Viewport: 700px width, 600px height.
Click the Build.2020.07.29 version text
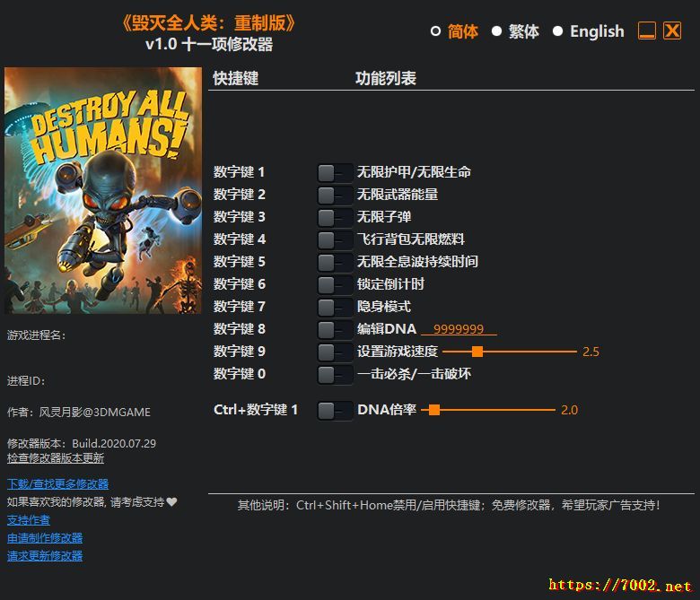pos(114,443)
